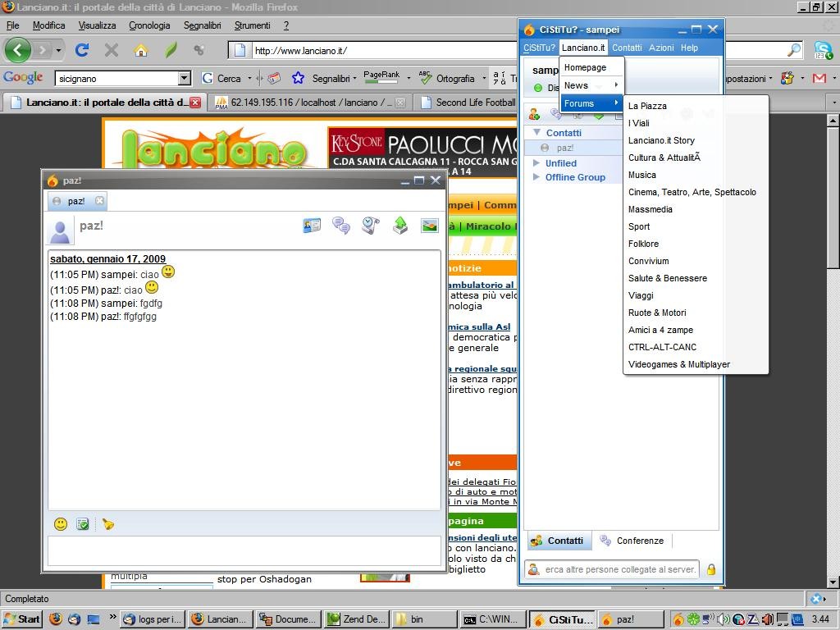Reload the Lanciano.it page
Screen dimensions: 840x630
[x=82, y=50]
